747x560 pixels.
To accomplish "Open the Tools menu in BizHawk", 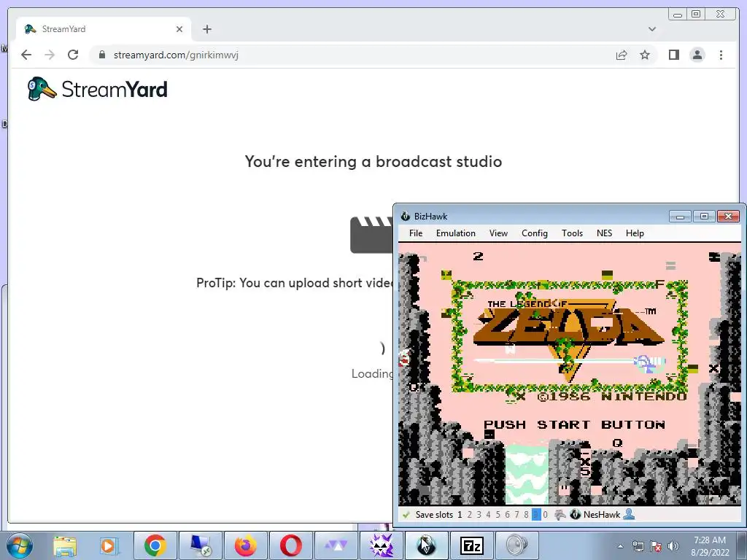I will tap(572, 233).
